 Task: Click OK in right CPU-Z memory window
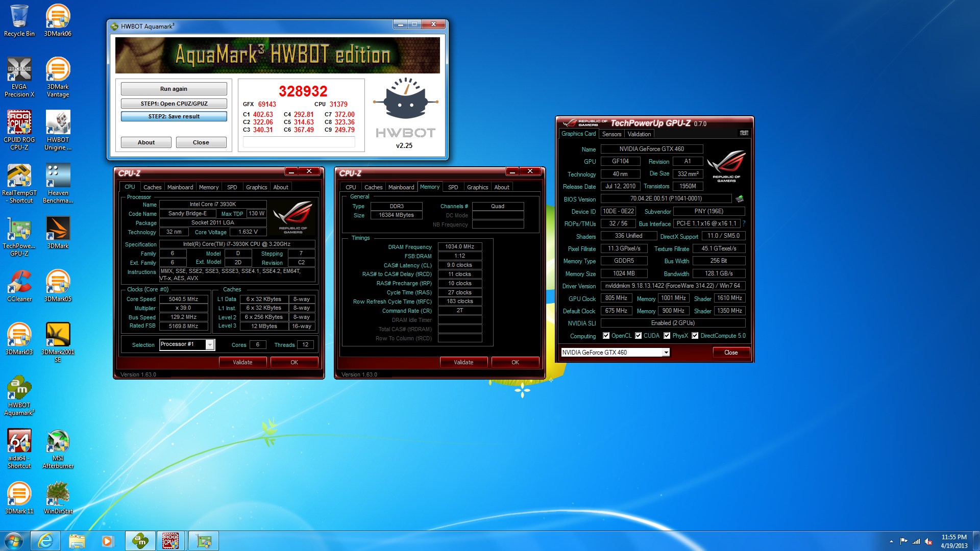coord(515,362)
